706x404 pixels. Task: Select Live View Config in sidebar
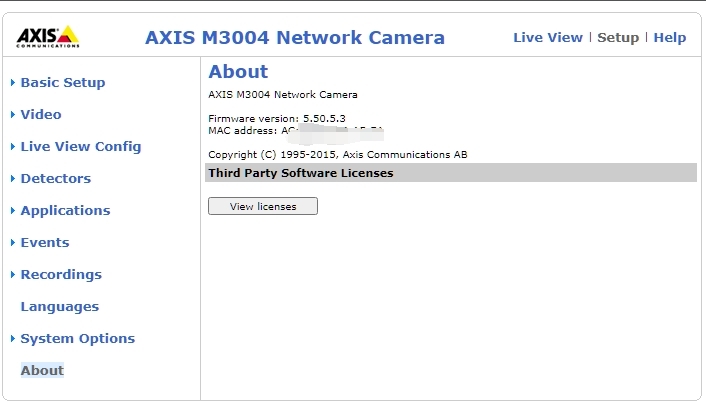[81, 146]
